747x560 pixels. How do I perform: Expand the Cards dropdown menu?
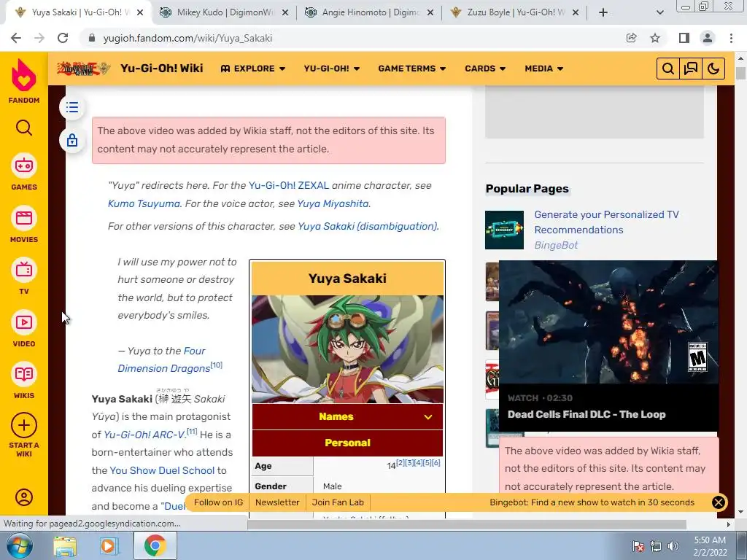pyautogui.click(x=485, y=69)
